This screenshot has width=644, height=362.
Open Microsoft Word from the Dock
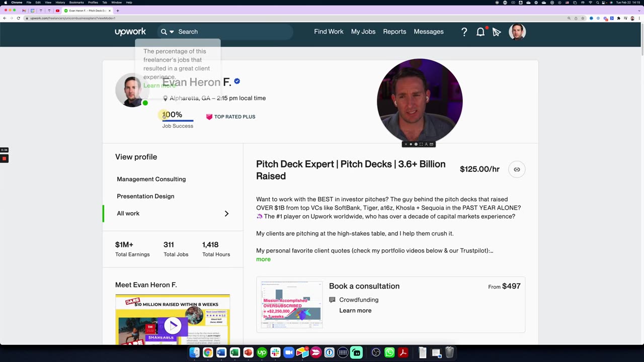pyautogui.click(x=221, y=353)
